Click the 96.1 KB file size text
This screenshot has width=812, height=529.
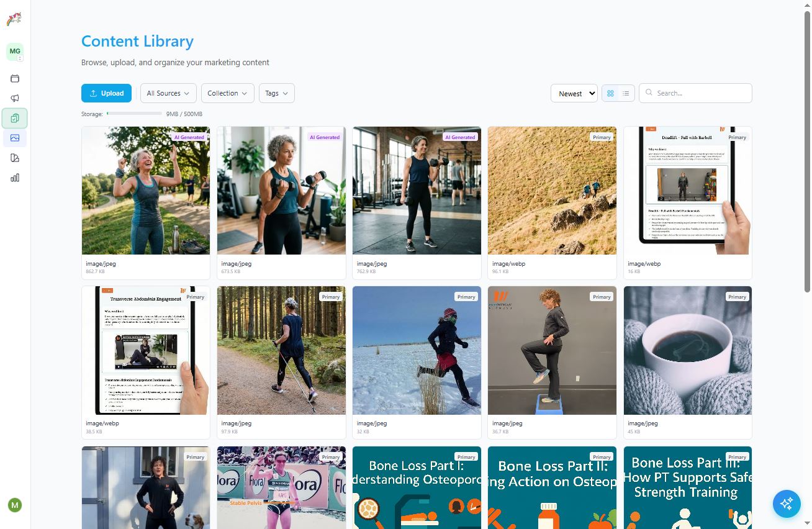[500, 272]
